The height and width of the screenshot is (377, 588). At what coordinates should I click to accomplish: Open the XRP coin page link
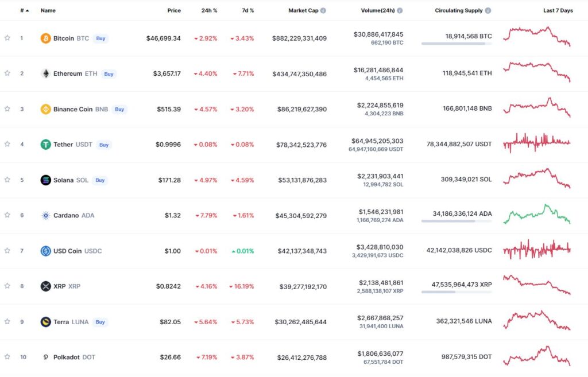[67, 286]
